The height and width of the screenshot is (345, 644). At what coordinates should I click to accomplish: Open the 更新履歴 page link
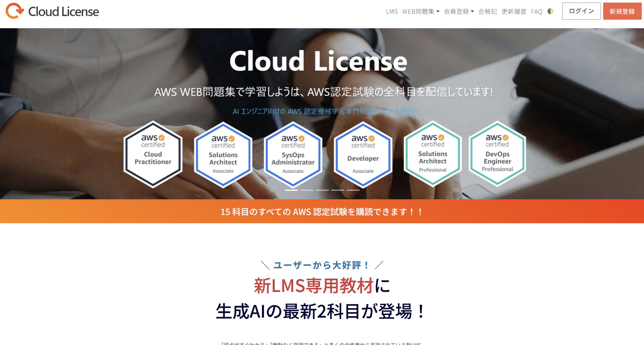pyautogui.click(x=514, y=11)
